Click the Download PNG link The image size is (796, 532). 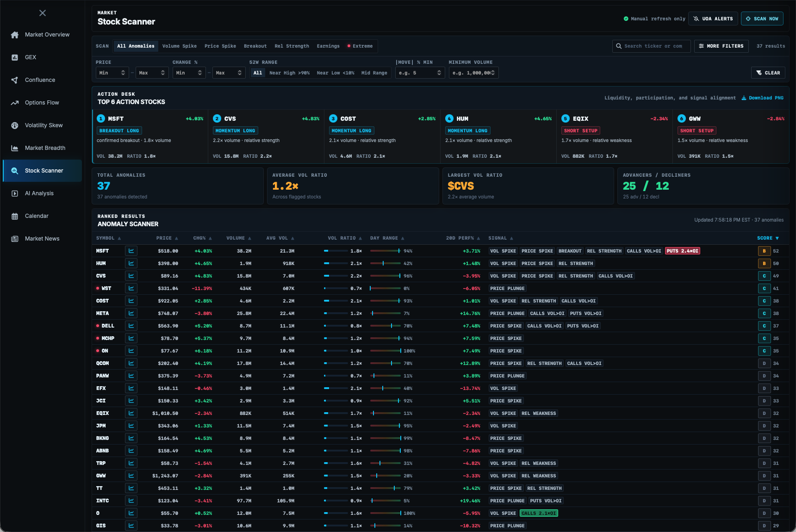[x=763, y=98]
